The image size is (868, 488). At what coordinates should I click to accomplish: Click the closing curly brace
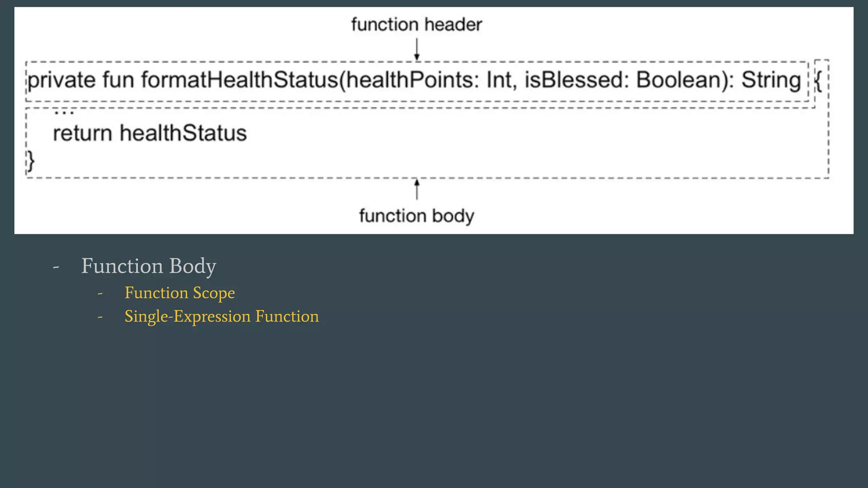point(31,161)
